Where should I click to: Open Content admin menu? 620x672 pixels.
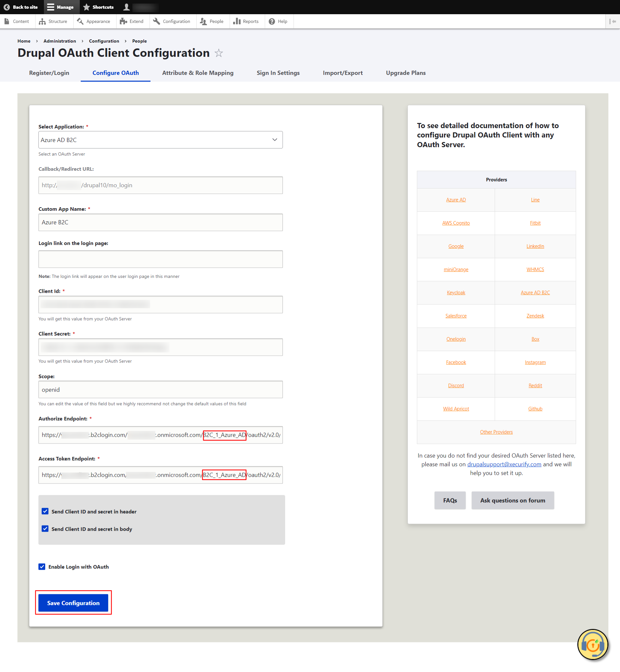pos(17,21)
